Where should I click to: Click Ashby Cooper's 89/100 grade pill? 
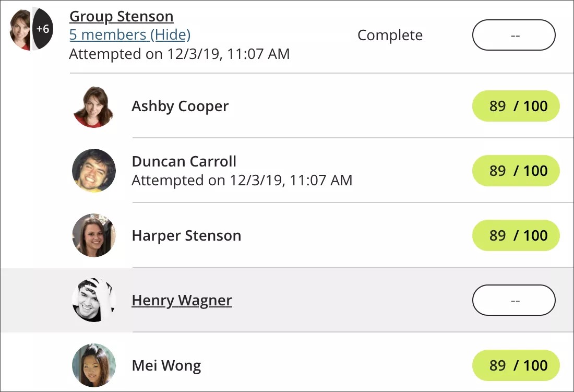[x=516, y=106]
